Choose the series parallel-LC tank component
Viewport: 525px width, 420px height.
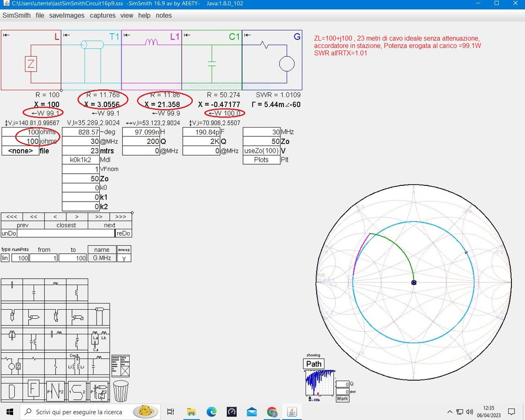(x=12, y=339)
